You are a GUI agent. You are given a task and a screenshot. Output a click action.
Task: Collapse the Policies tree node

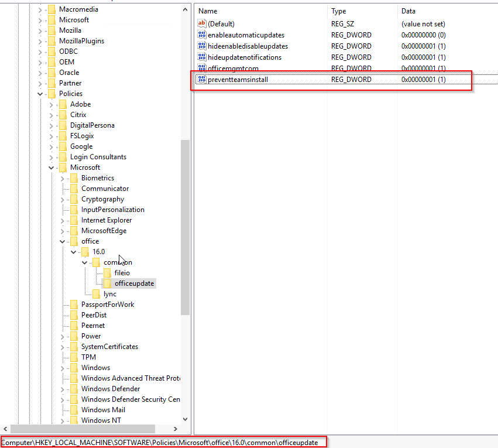pyautogui.click(x=40, y=94)
